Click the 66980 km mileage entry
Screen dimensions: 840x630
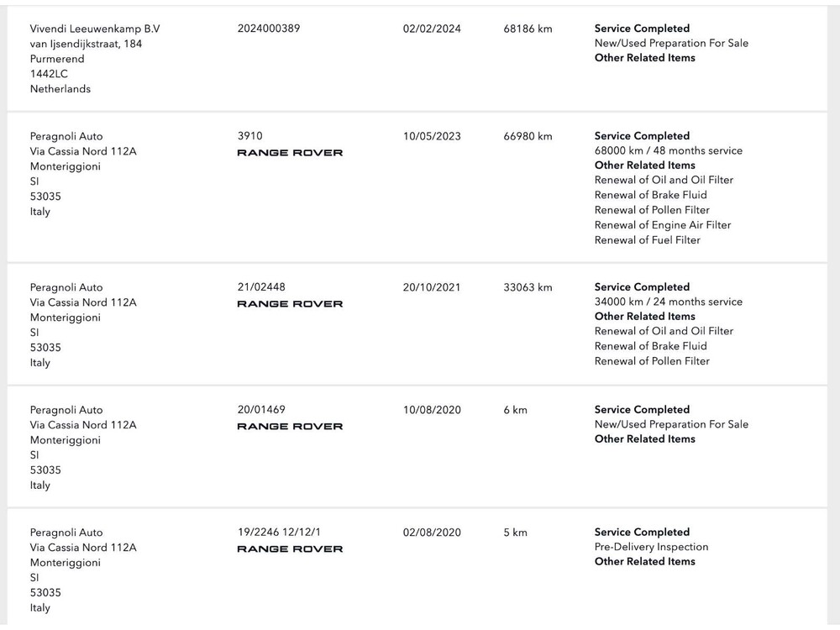(x=528, y=136)
